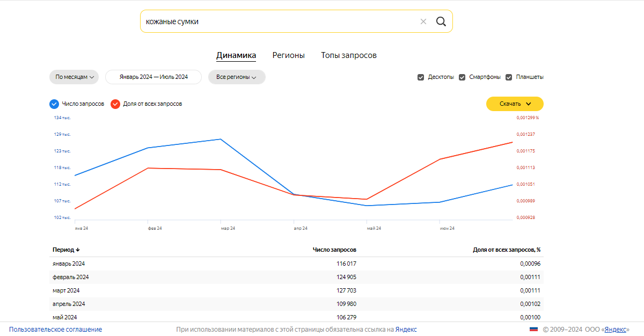Clear the search query with X icon

click(x=423, y=21)
